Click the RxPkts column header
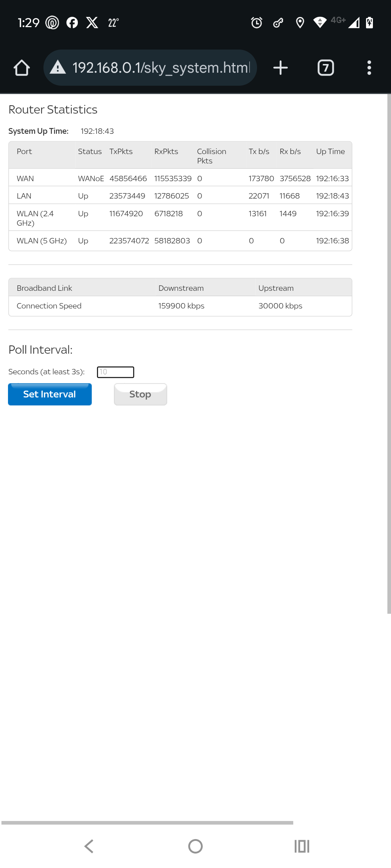This screenshot has height=868, width=391. pos(166,152)
